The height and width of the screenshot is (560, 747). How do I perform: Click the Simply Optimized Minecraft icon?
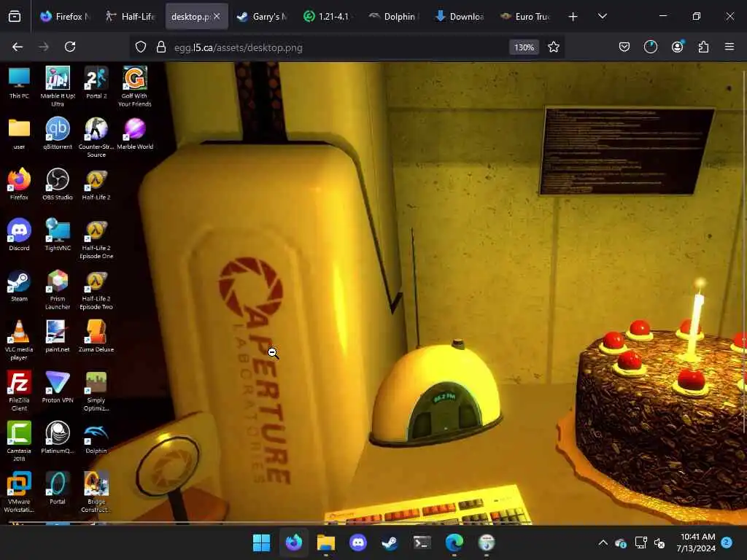point(96,392)
